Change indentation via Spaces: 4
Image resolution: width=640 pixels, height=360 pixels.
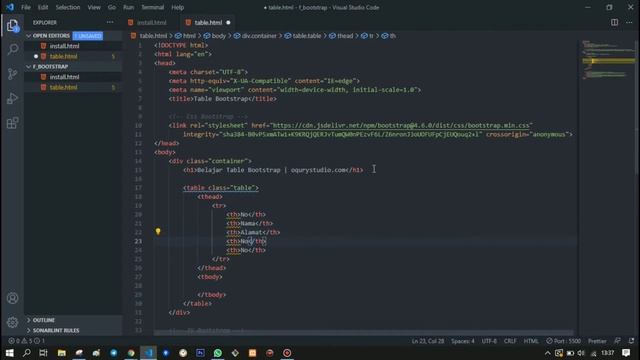[x=462, y=341]
